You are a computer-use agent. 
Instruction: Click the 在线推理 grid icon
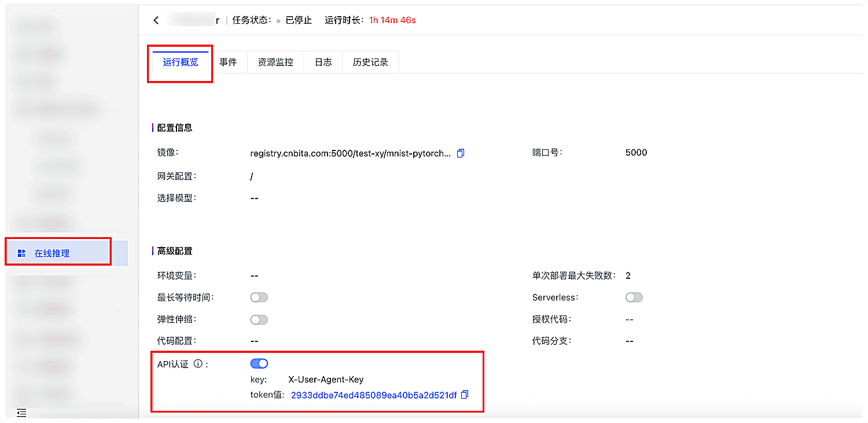22,253
